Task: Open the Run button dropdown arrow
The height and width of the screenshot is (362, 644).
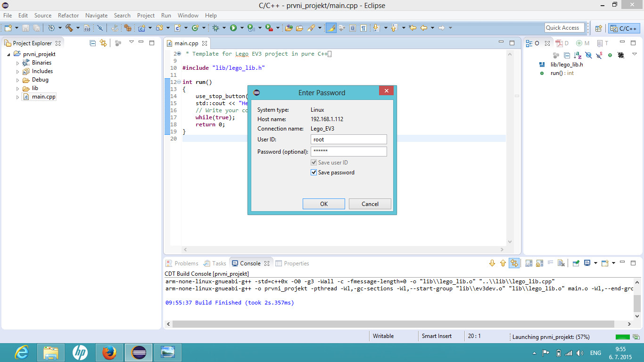Action: click(241, 28)
